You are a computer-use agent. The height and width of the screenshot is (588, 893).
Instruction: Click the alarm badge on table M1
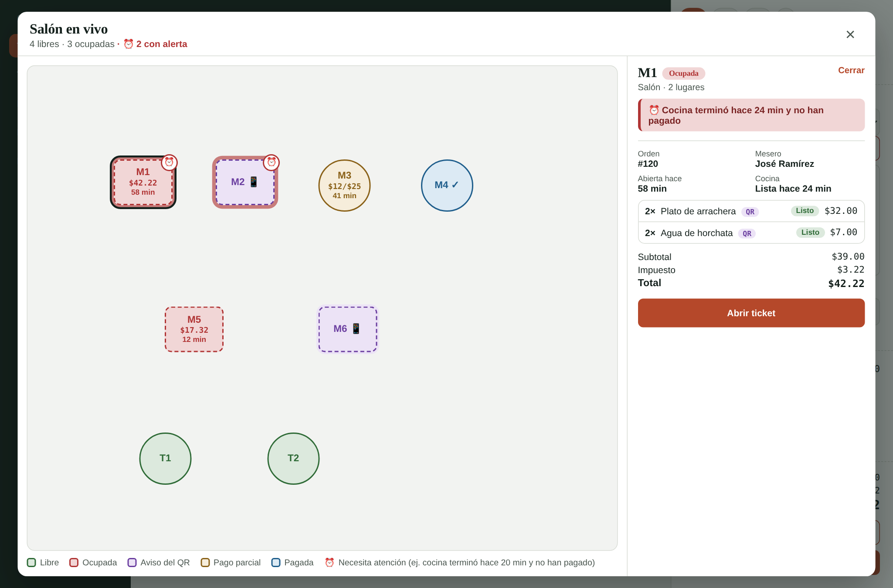(169, 162)
